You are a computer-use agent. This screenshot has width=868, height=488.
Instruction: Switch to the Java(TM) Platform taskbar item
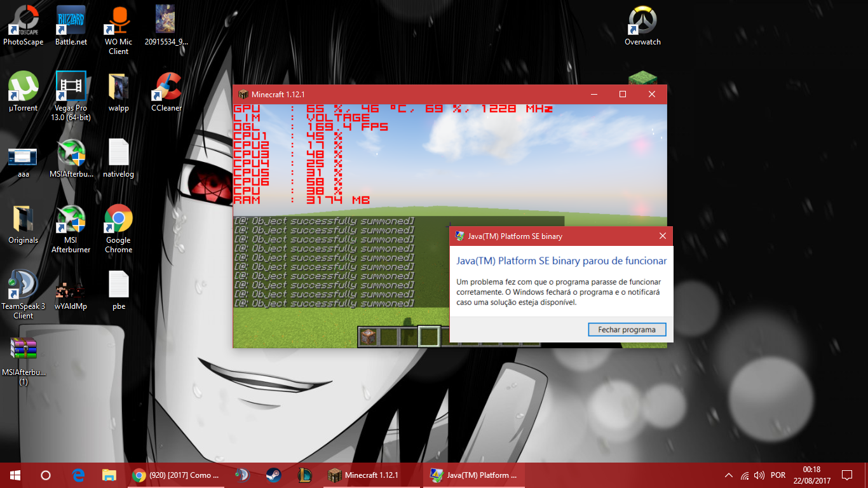point(473,475)
